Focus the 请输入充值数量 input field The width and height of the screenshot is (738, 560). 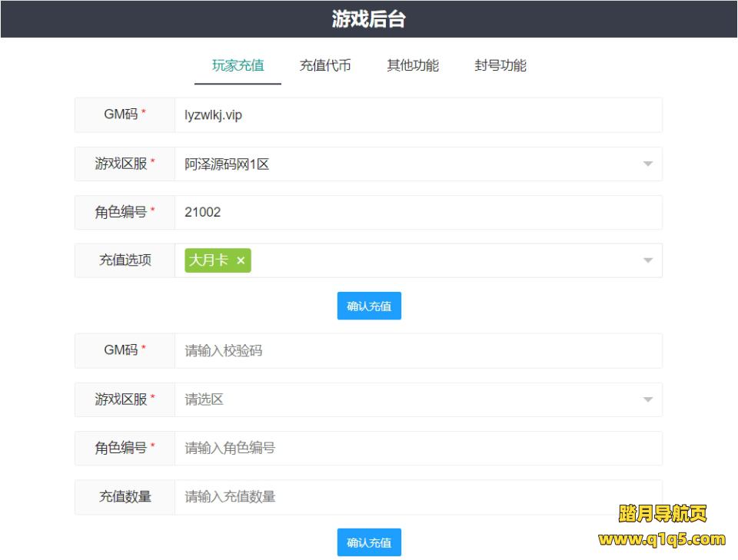pyautogui.click(x=417, y=497)
